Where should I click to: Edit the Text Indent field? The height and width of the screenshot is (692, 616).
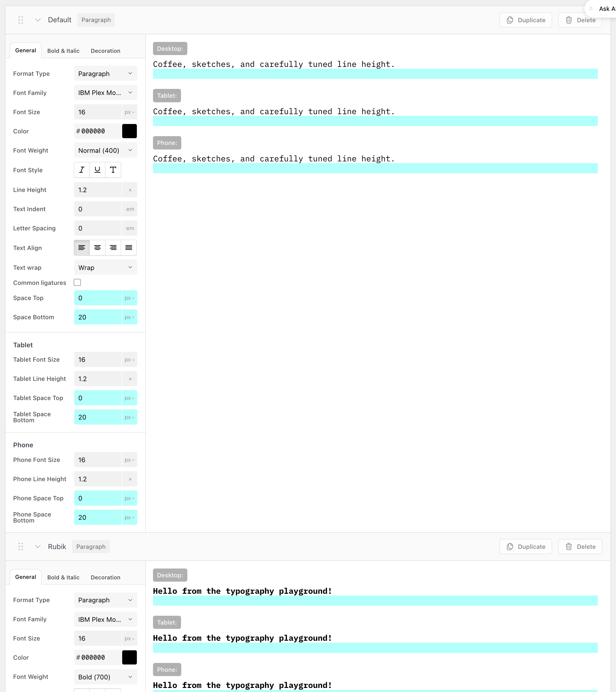pyautogui.click(x=98, y=209)
